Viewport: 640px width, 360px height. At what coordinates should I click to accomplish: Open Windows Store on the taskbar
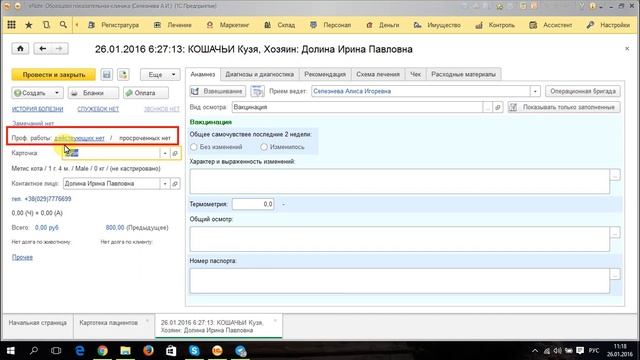coord(171,350)
